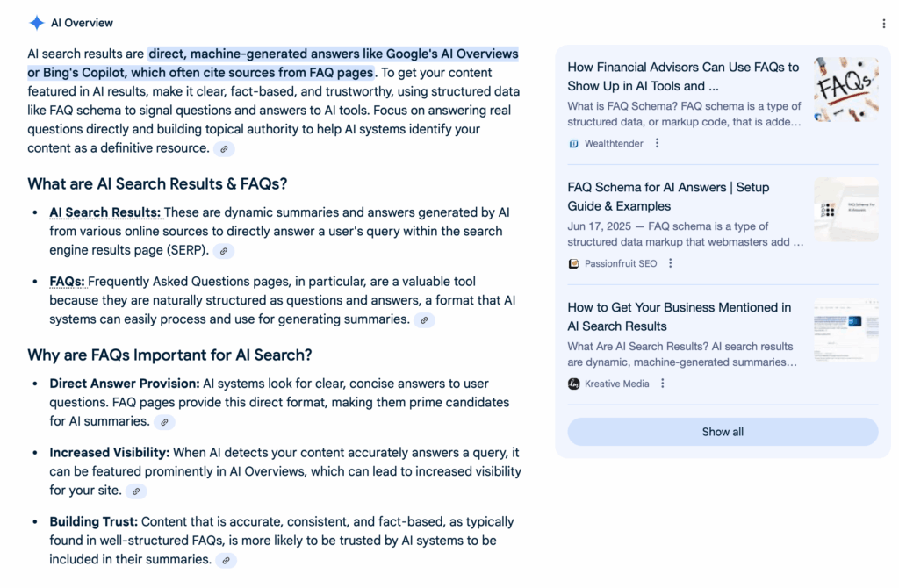This screenshot has height=588, width=899.
Task: Open the AI Overview three-dot options menu
Action: [x=884, y=24]
